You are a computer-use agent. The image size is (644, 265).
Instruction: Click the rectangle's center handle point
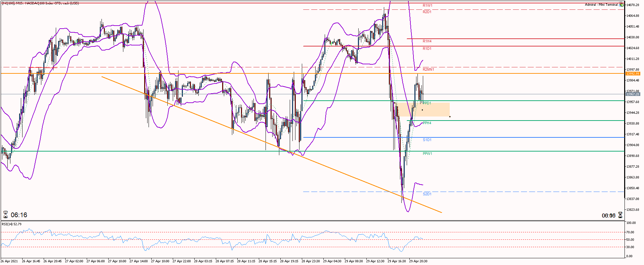[x=422, y=110]
